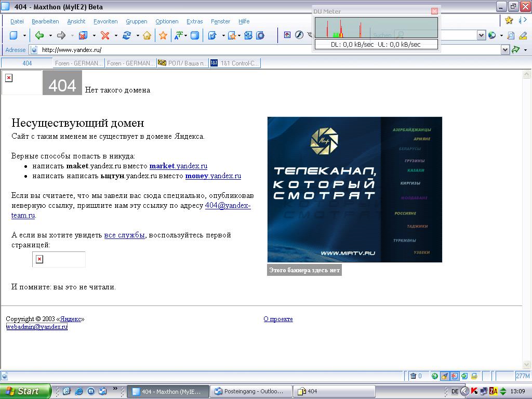Click the yellow star icon top right
The width and height of the screenshot is (532, 399).
pyautogui.click(x=509, y=20)
